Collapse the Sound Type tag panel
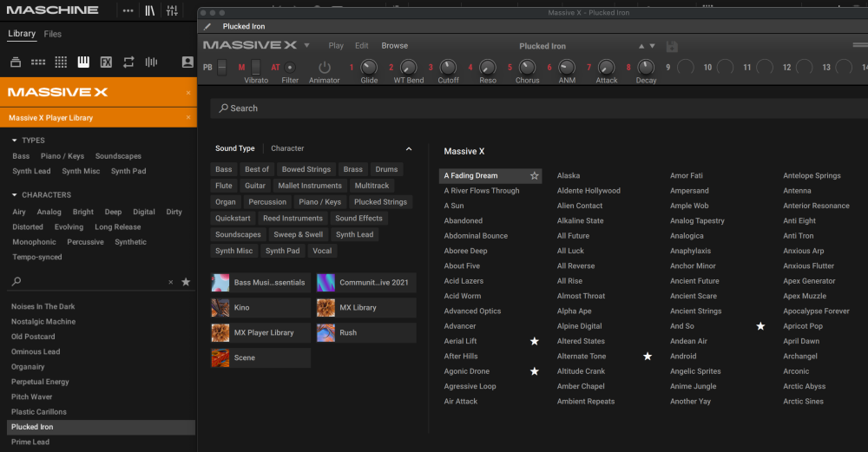This screenshot has width=868, height=452. tap(409, 149)
